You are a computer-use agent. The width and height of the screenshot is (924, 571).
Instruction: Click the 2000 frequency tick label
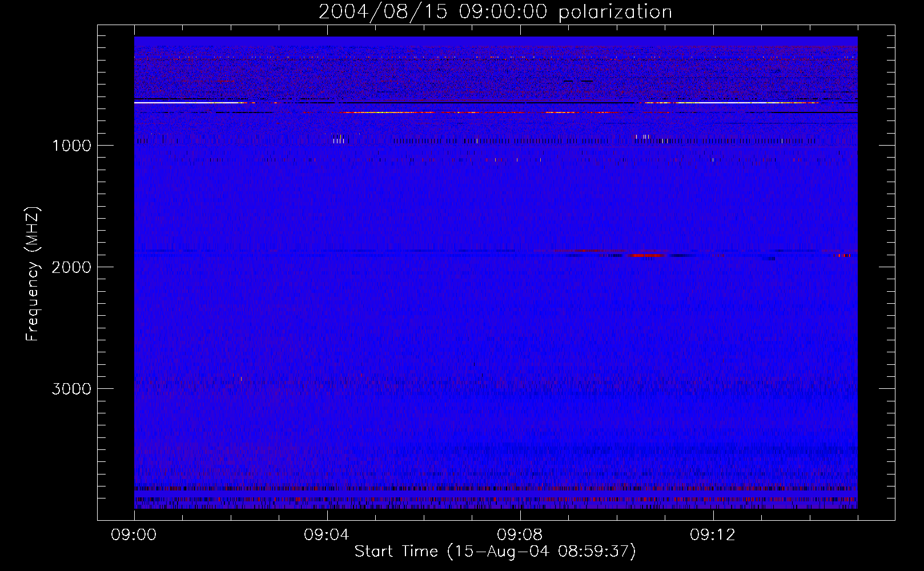click(71, 267)
